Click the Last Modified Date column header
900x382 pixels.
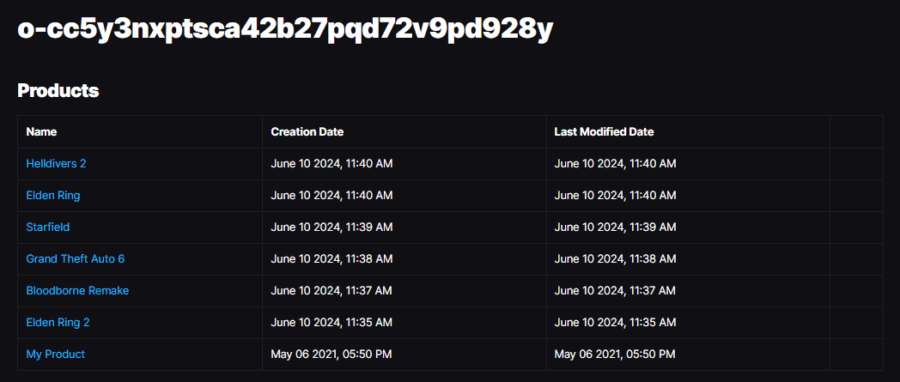[x=604, y=132]
